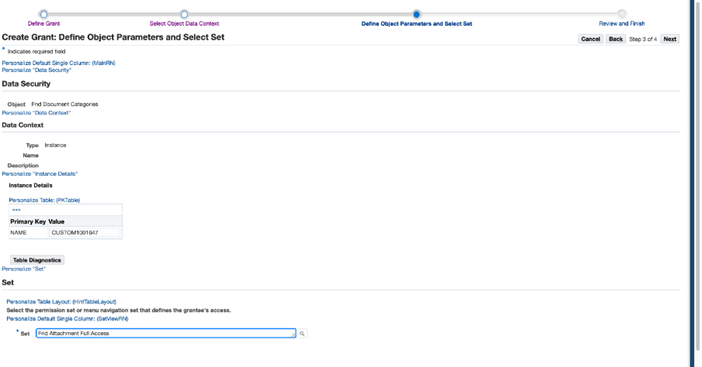Open the Define Object Parameters and Select Set label
702x367 pixels.
[417, 24]
